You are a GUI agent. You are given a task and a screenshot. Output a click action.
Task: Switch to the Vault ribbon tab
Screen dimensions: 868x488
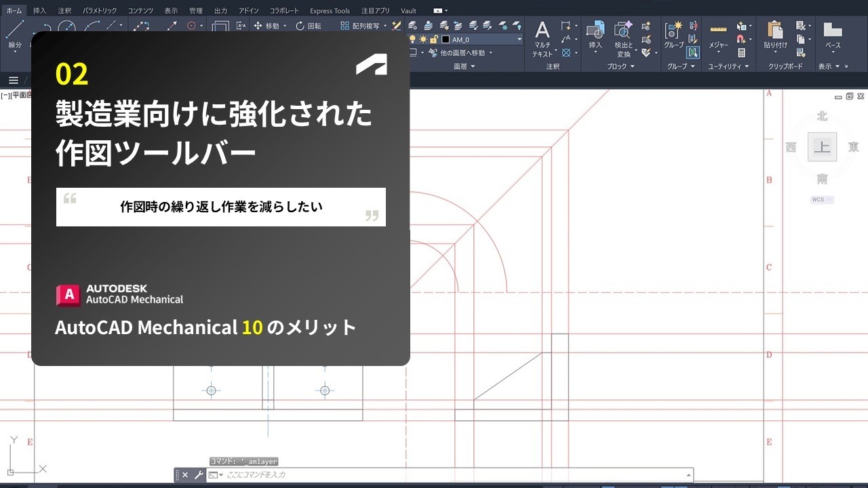pyautogui.click(x=409, y=11)
